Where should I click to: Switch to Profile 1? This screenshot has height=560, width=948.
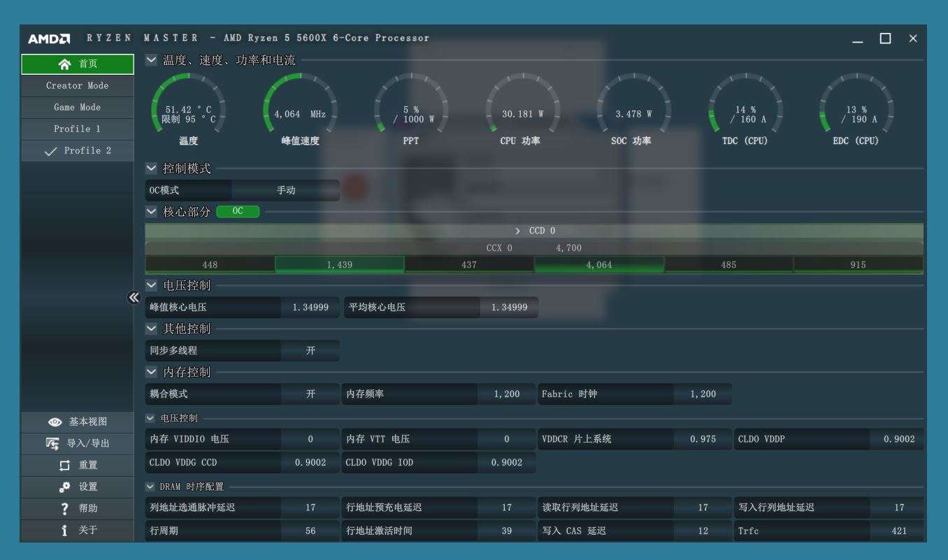tap(78, 129)
